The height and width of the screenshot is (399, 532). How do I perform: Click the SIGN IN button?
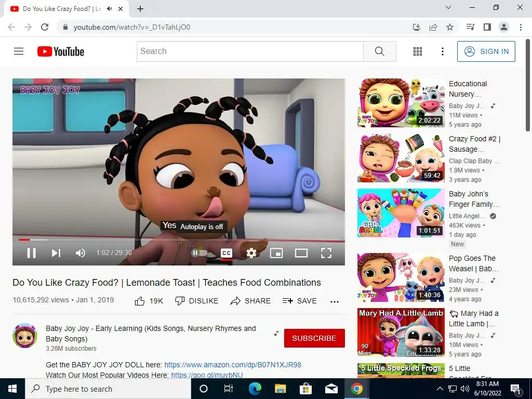pyautogui.click(x=486, y=51)
